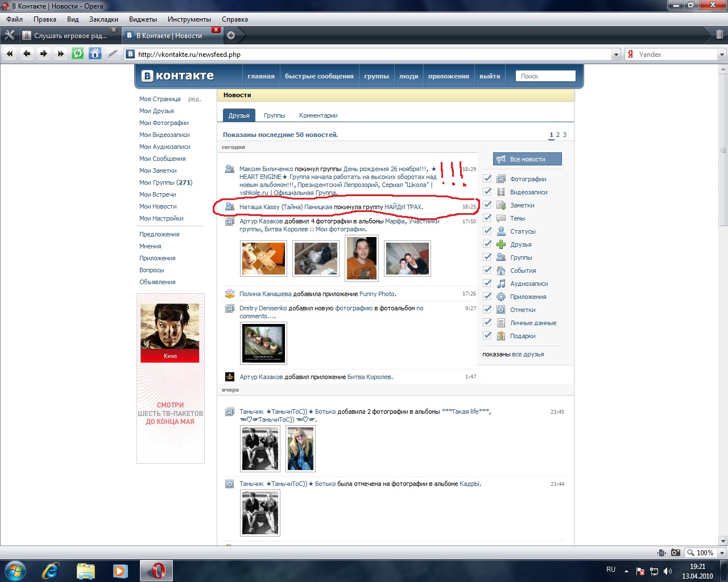728x582 pixels.
Task: Uncheck the Заметки news filter
Action: pyautogui.click(x=487, y=205)
